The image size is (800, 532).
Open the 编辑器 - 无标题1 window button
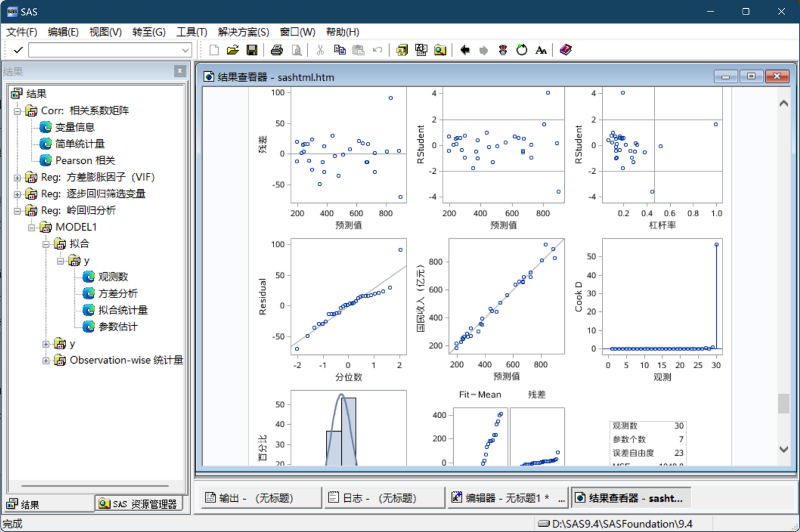click(507, 498)
